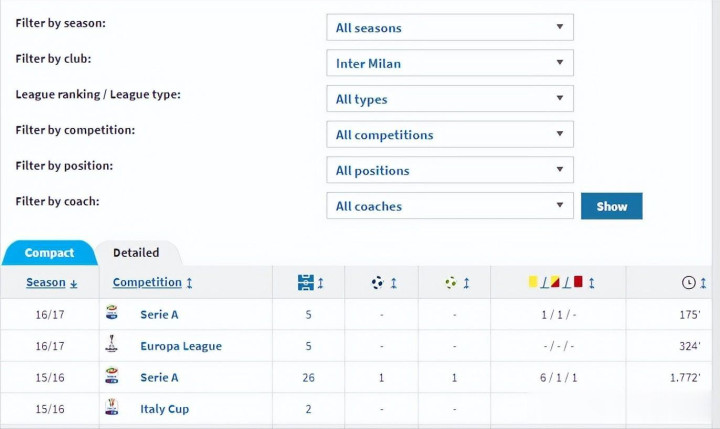The width and height of the screenshot is (720, 429).
Task: Sort by yellow/red cards icon
Action: tap(556, 282)
